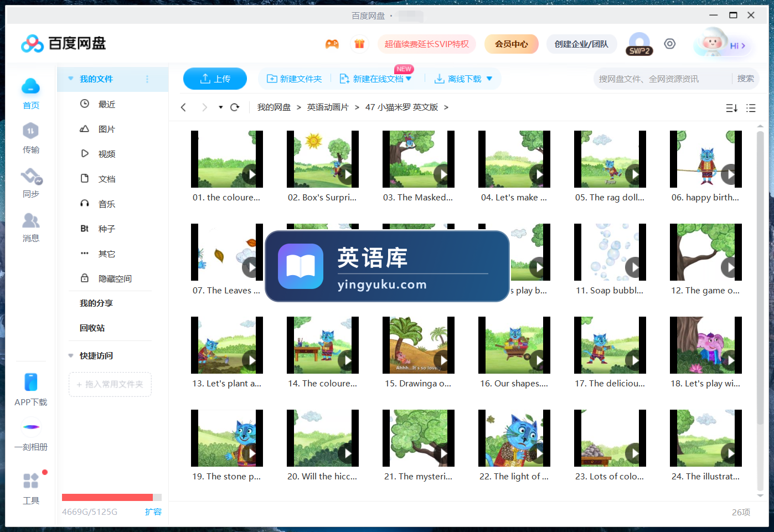Click the storage usage bar
Viewport: 774px width, 532px height.
point(112,497)
